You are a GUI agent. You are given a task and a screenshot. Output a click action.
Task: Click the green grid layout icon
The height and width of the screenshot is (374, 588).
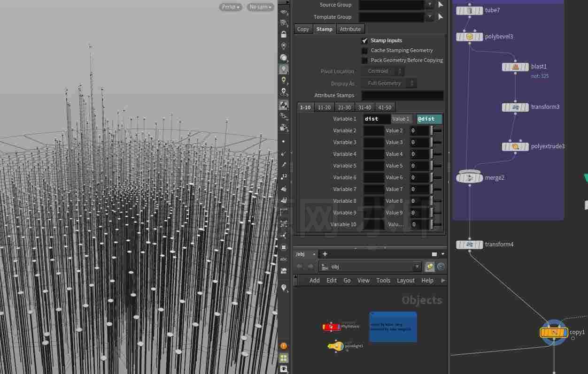click(x=284, y=358)
